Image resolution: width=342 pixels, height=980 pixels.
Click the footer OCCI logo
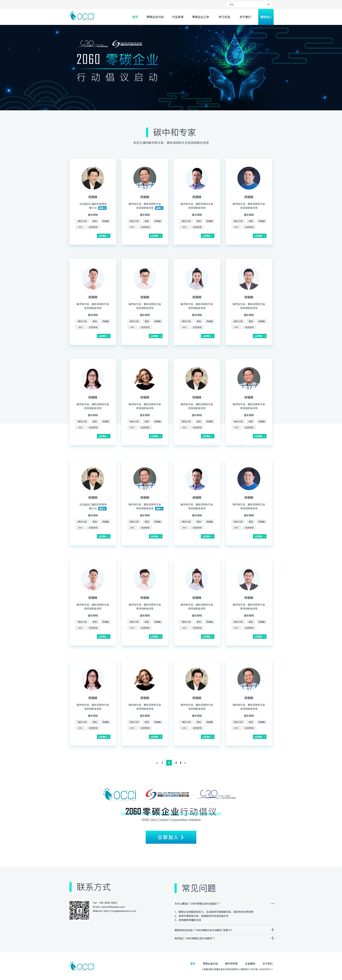click(x=82, y=966)
